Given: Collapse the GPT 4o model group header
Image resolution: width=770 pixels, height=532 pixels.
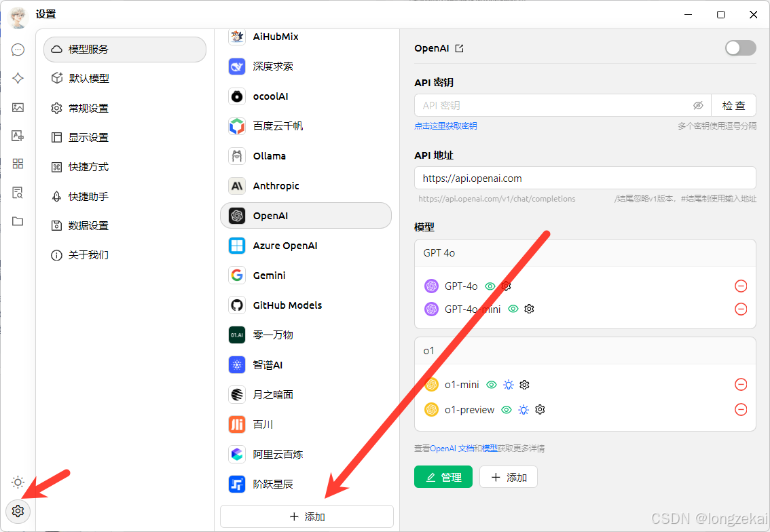Looking at the screenshot, I should [x=585, y=253].
